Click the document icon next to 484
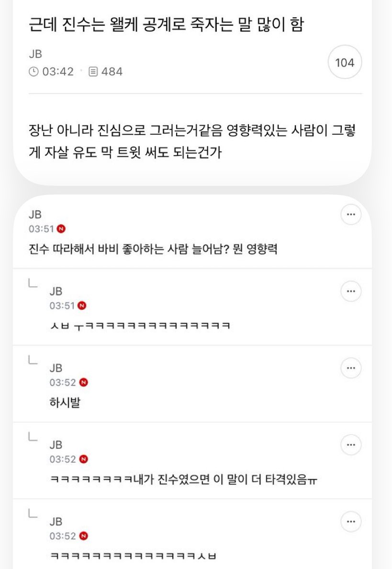Viewport: 392px width, 569px height. click(x=93, y=71)
